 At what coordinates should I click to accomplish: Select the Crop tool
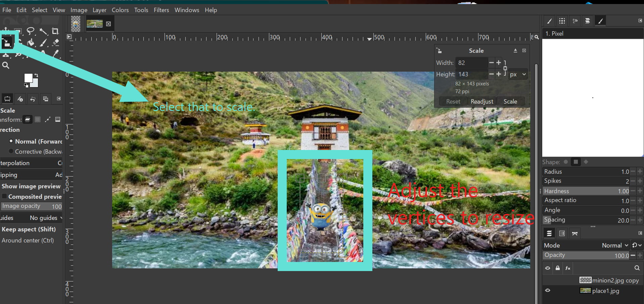[55, 31]
